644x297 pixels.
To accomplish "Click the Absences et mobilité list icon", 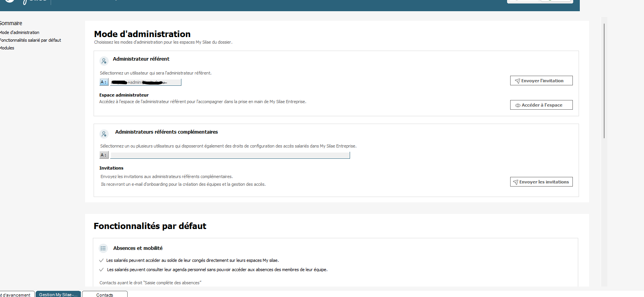I will (x=103, y=248).
